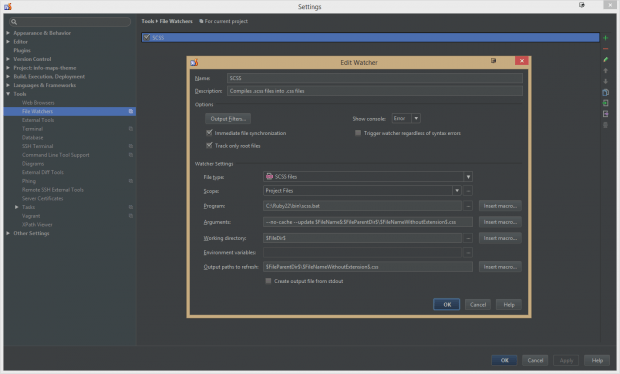The height and width of the screenshot is (374, 620).
Task: Open Help in Edit Watcher dialog
Action: click(508, 304)
